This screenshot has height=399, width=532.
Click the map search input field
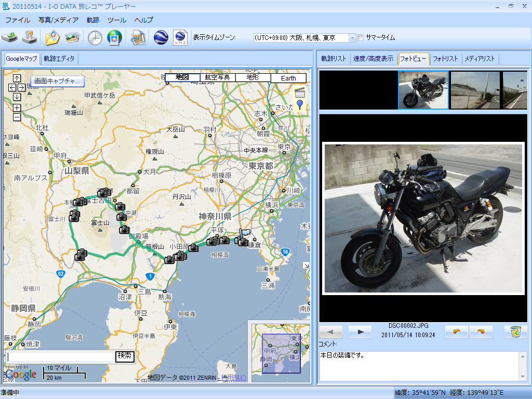60,356
